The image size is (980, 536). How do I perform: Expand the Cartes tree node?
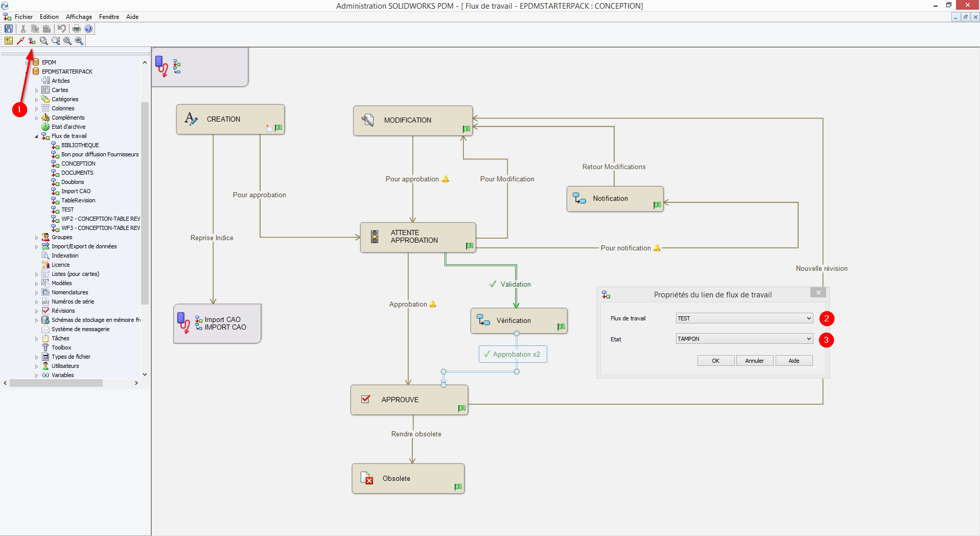36,90
